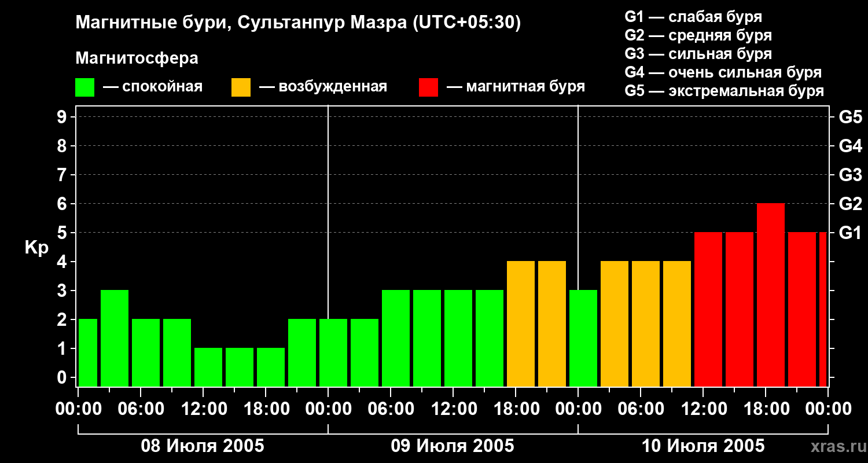
Task: Click the G4 tick label beside Kp 8
Action: tap(851, 146)
